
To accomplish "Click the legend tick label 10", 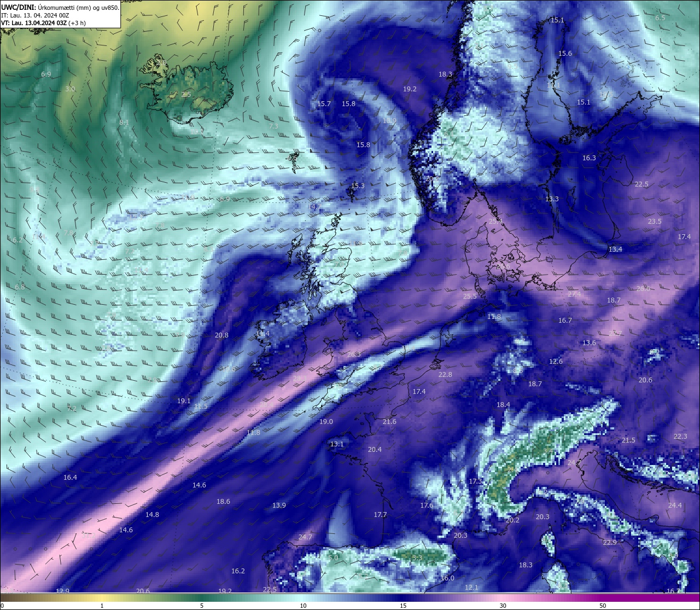I will [x=302, y=606].
